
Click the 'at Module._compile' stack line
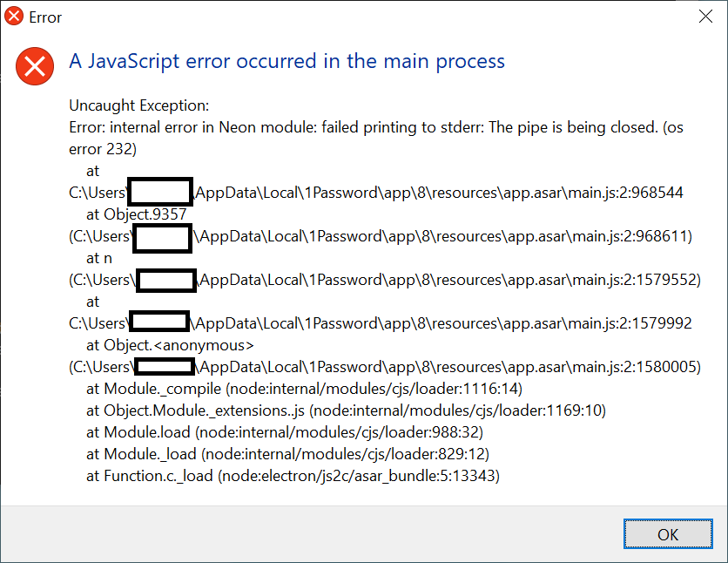304,389
